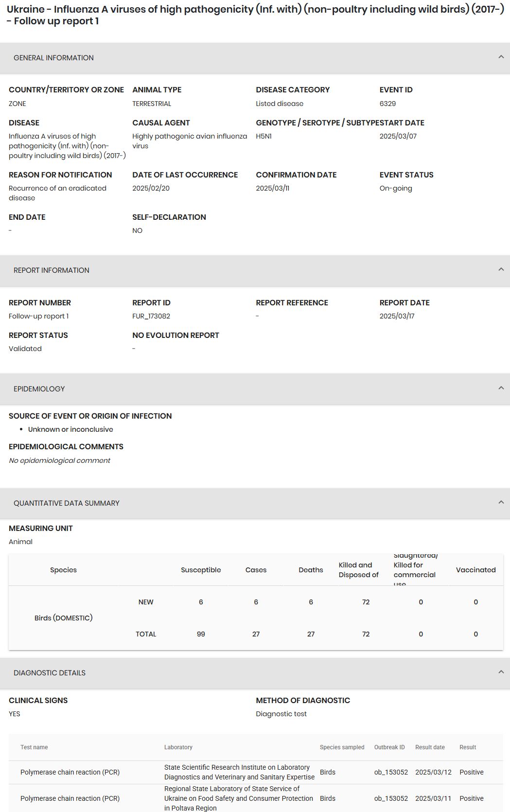This screenshot has width=510, height=812.
Task: Click the Killed and Disposed of header
Action: coord(359,570)
